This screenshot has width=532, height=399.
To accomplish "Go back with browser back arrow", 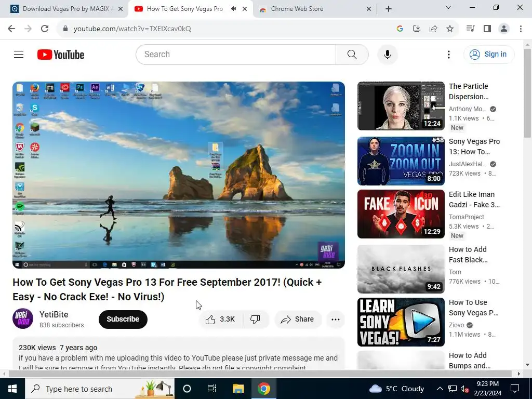I will point(11,29).
